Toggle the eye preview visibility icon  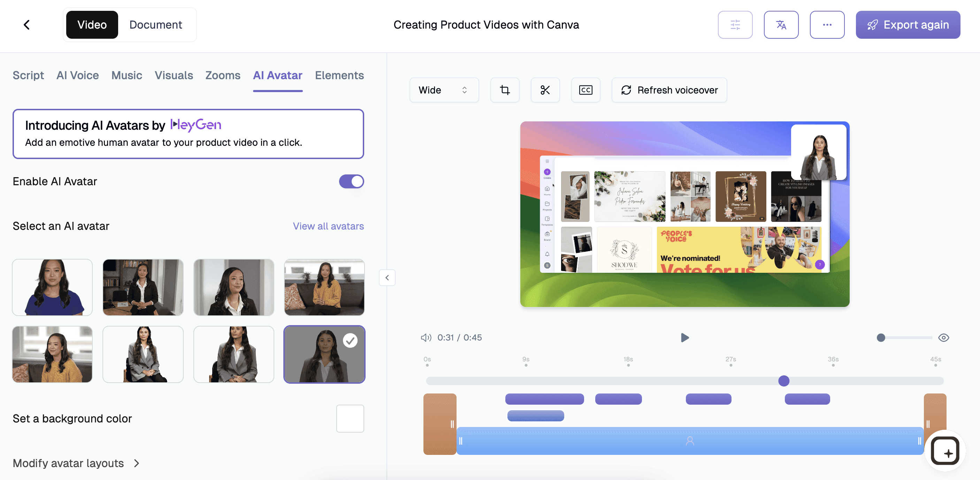[943, 338]
